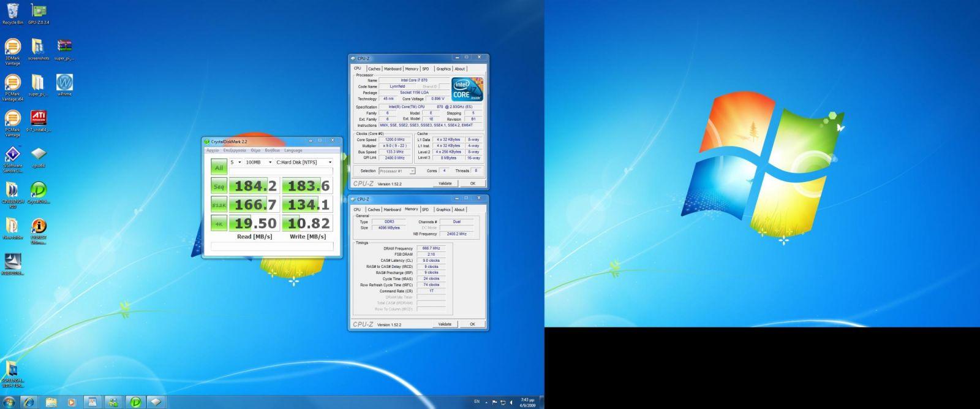The width and height of the screenshot is (980, 409).
Task: Select SPD tab in upper CPU-Z window
Action: pos(426,69)
